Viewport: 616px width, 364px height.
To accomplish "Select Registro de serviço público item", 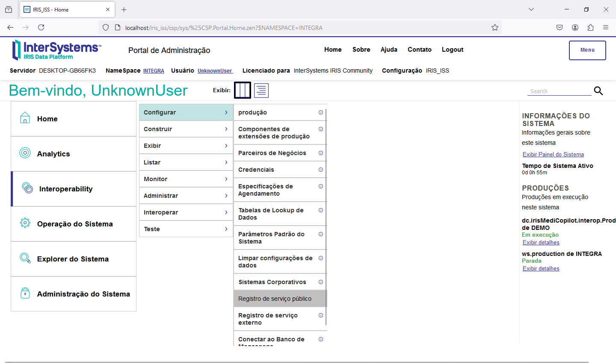I will [x=275, y=299].
